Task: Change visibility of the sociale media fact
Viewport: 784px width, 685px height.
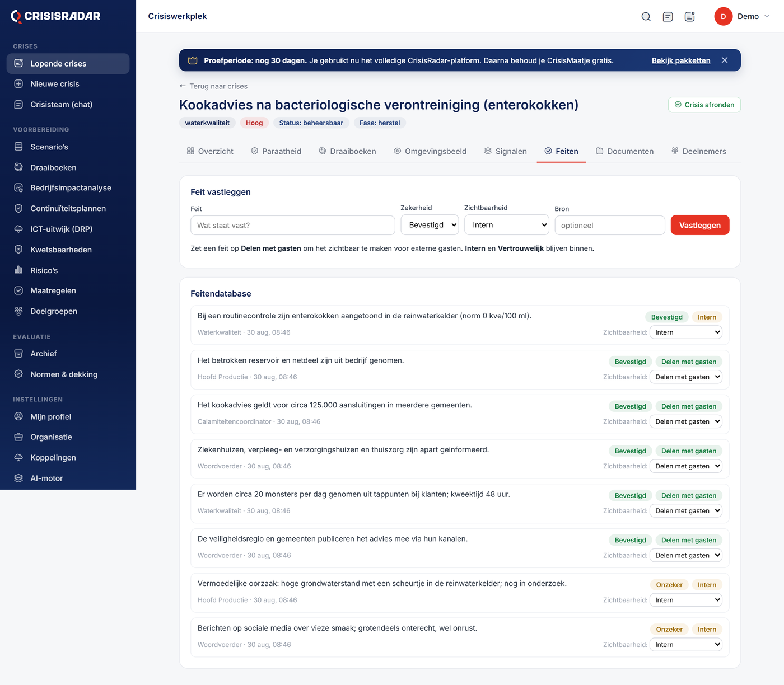Action: pos(685,645)
